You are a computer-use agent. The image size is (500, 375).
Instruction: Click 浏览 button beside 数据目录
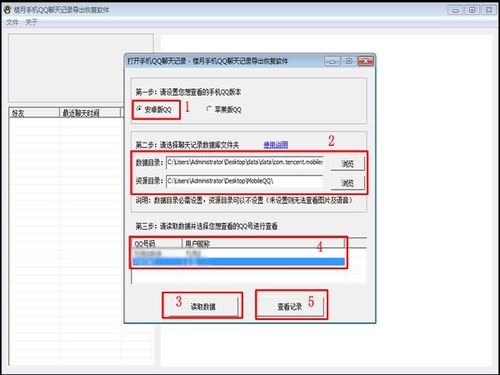tap(347, 164)
